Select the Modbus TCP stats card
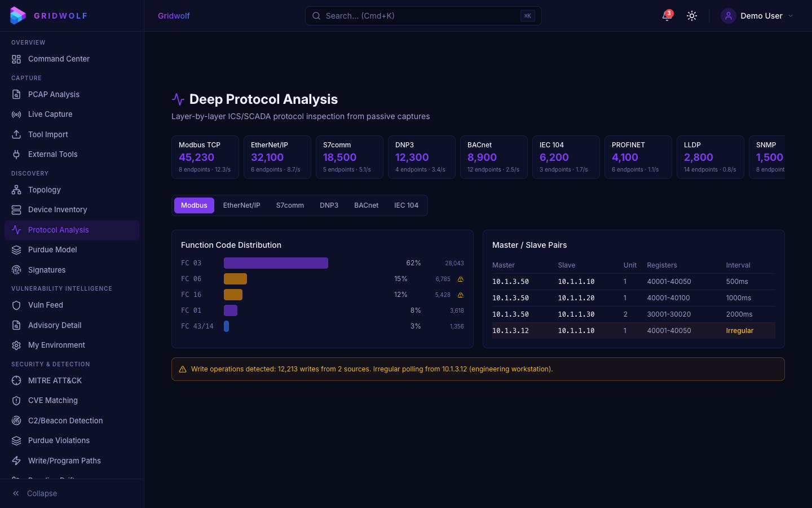The width and height of the screenshot is (812, 508). click(x=205, y=157)
